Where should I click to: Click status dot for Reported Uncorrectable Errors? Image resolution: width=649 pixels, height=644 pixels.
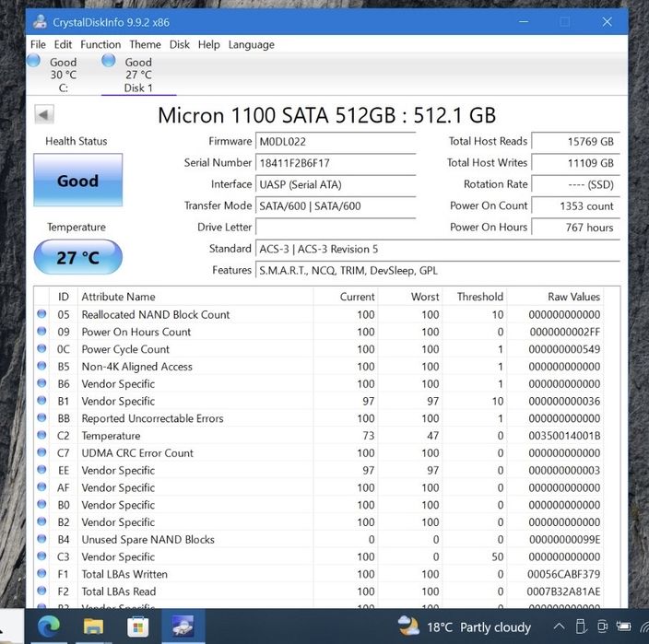point(41,417)
